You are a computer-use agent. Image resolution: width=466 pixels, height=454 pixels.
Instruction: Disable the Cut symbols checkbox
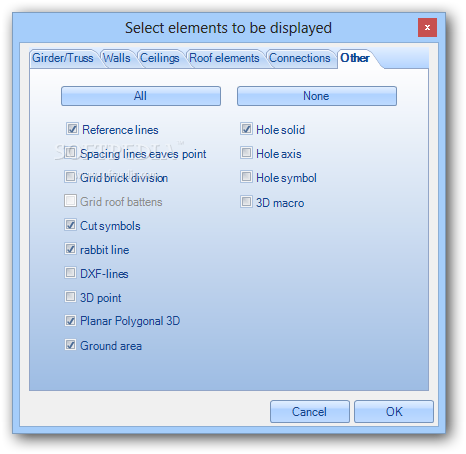70,225
